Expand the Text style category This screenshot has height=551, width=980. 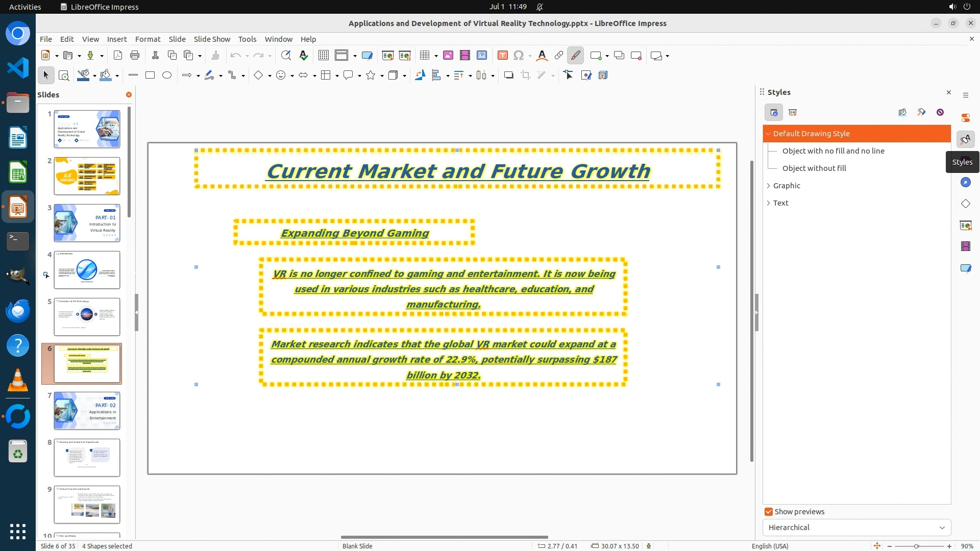(x=769, y=203)
